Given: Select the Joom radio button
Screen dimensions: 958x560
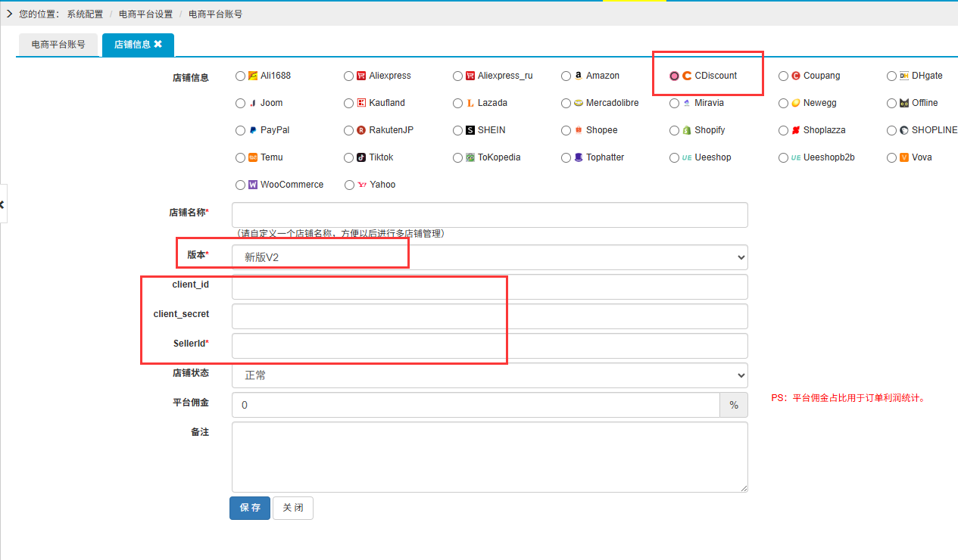Looking at the screenshot, I should (241, 103).
